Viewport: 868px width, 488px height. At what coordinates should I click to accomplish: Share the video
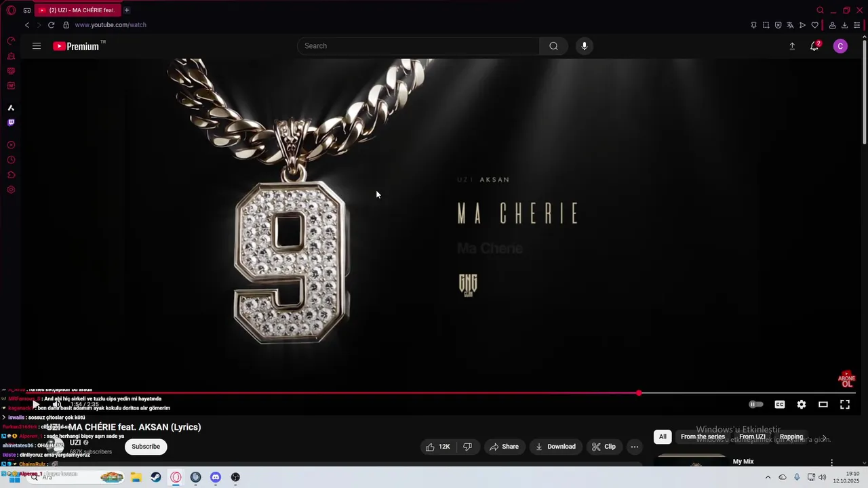[504, 447]
